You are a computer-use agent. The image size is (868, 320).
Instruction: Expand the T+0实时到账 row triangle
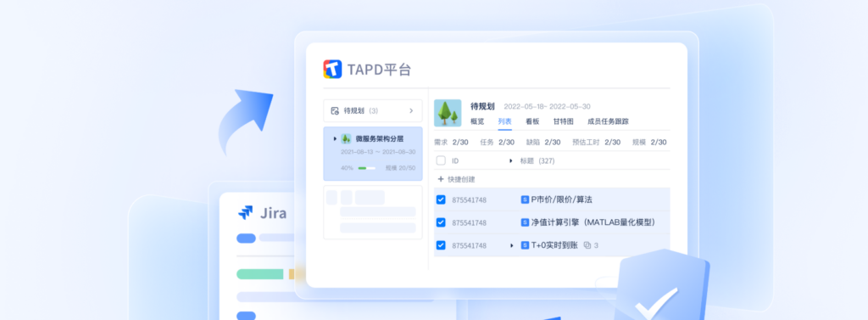point(511,245)
